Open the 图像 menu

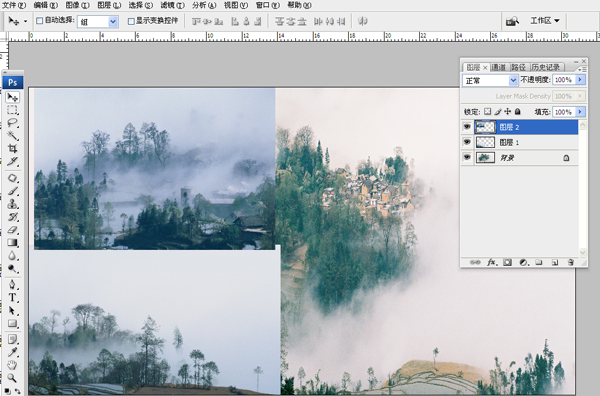pos(77,5)
